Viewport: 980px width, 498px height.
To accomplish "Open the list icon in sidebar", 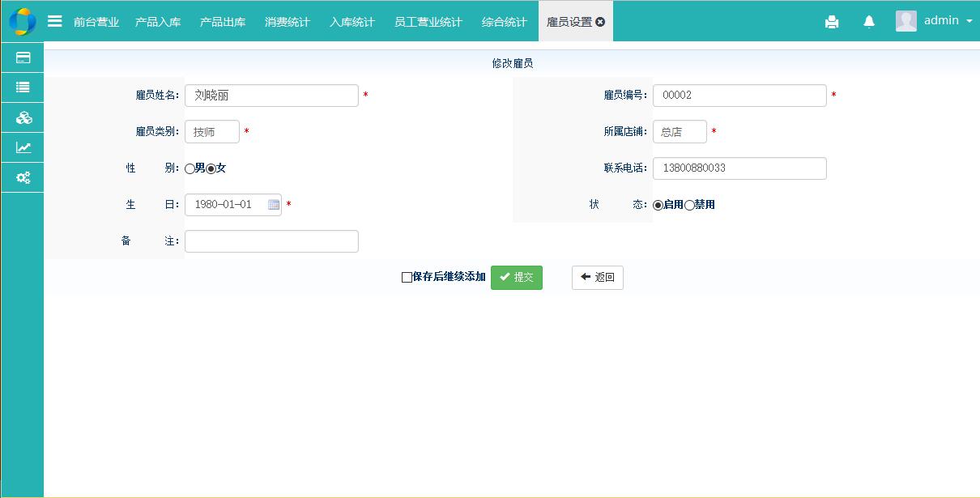I will click(x=23, y=87).
